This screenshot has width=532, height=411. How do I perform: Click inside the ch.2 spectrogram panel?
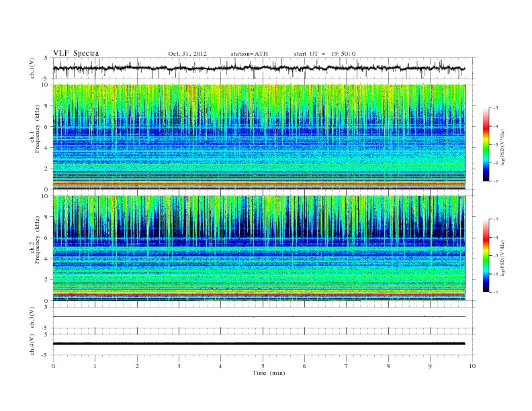pyautogui.click(x=259, y=248)
